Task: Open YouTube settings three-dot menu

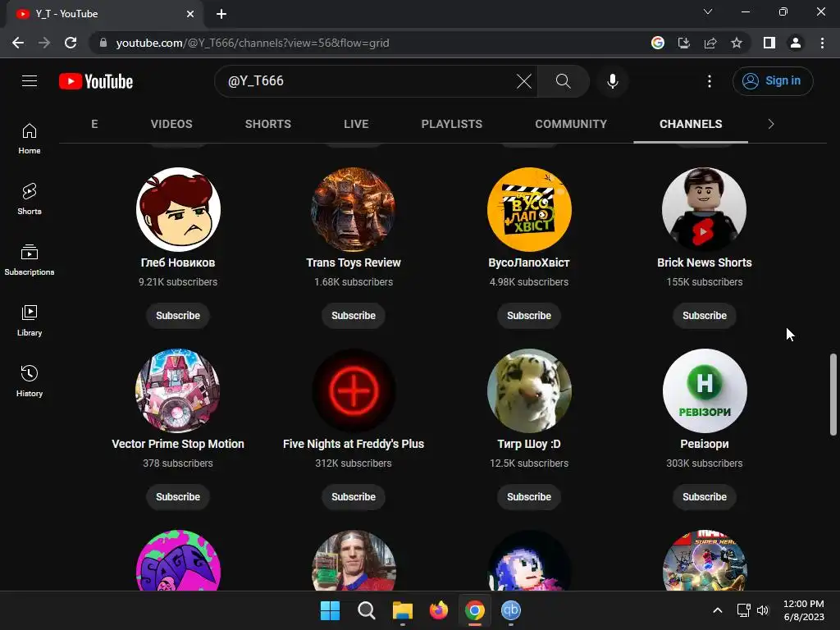Action: [x=710, y=81]
